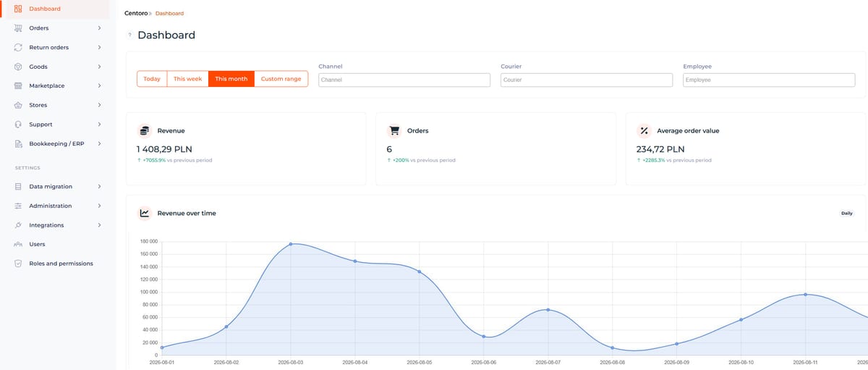
Task: Click the average value 234,72 PLN
Action: [662, 148]
